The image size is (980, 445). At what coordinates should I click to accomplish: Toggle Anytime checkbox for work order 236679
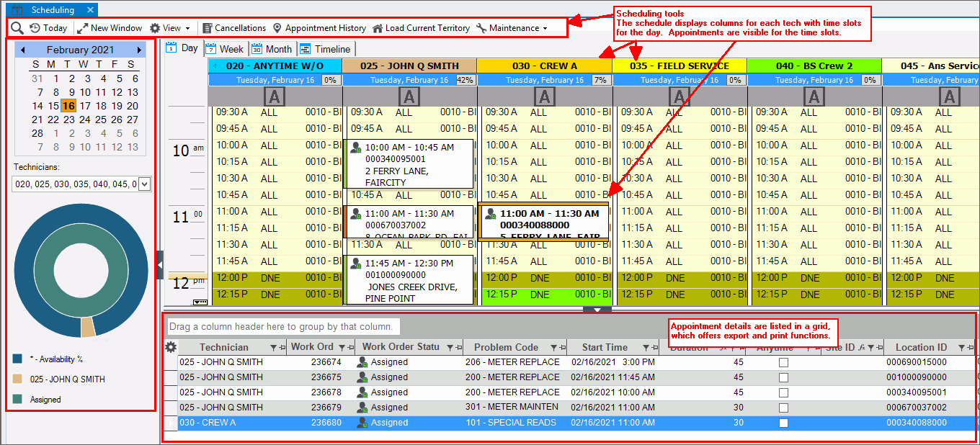[x=783, y=408]
